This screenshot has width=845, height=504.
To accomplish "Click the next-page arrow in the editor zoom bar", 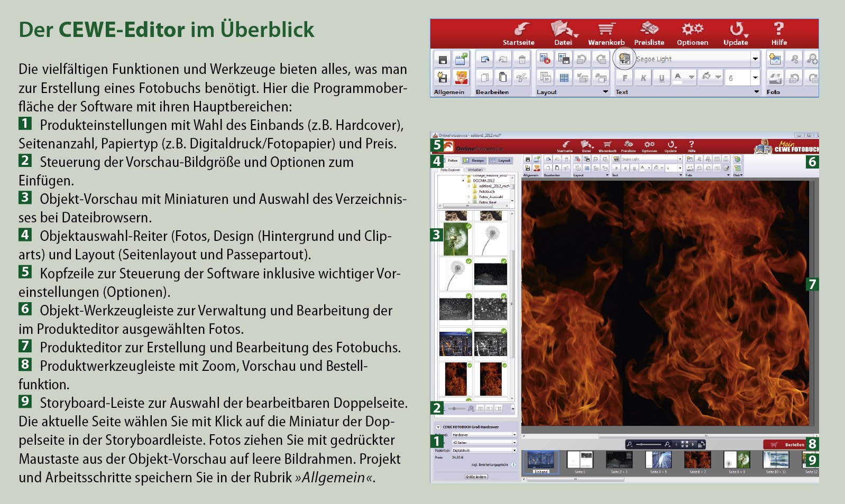I will (693, 444).
